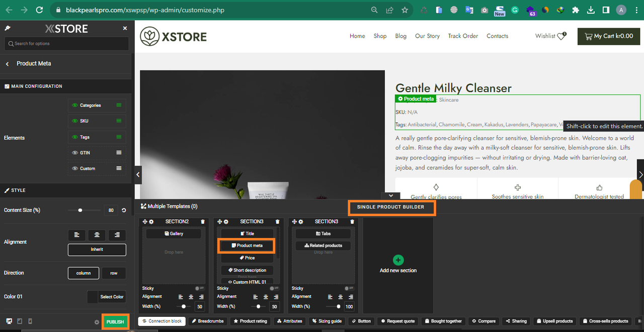Select the Product rating element
The height and width of the screenshot is (332, 644).
point(251,321)
